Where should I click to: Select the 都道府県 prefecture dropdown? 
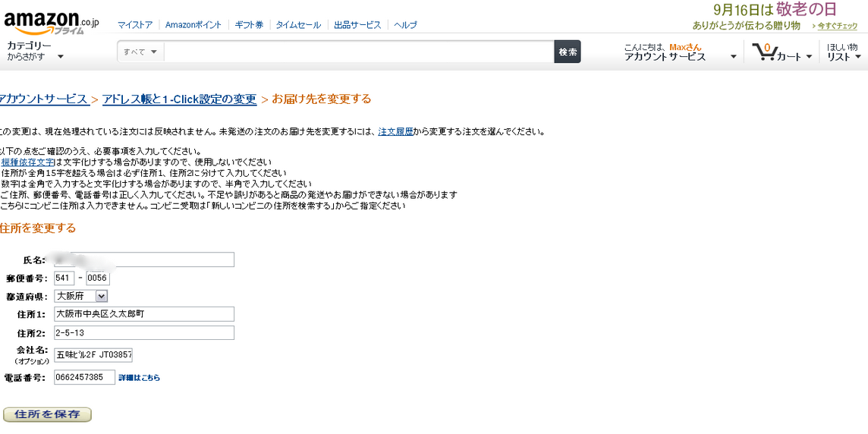tap(81, 296)
